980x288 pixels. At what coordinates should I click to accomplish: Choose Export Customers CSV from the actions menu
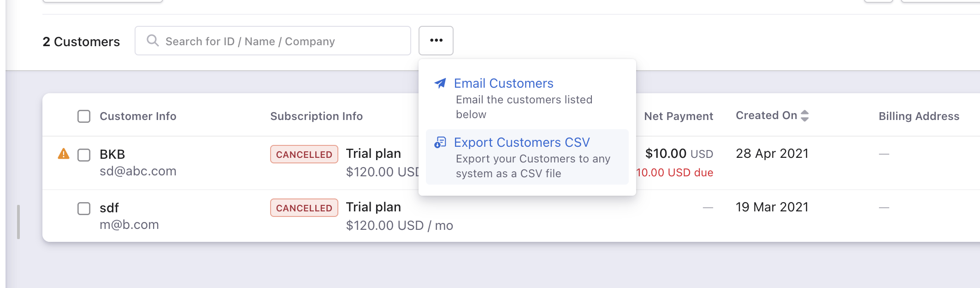[x=522, y=142]
